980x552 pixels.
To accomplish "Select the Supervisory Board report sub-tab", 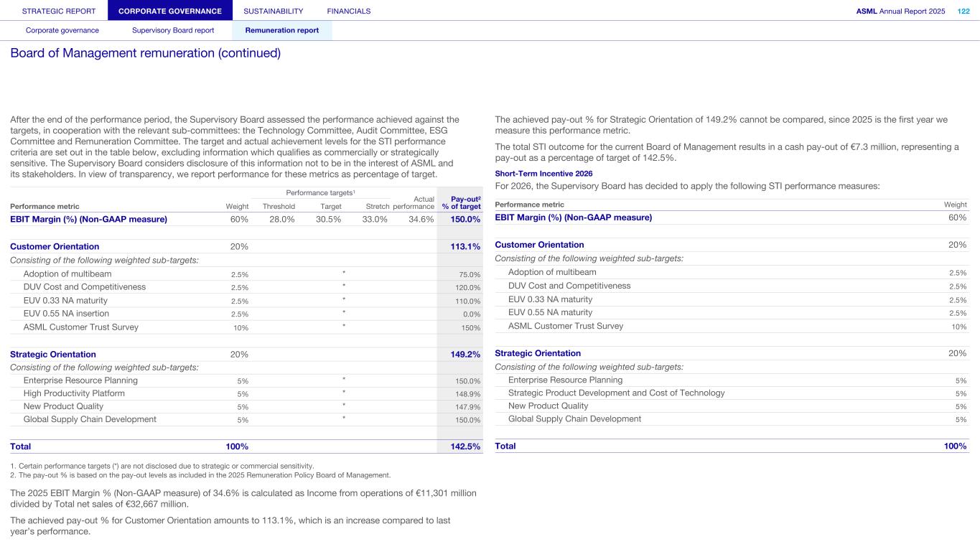I will [173, 30].
